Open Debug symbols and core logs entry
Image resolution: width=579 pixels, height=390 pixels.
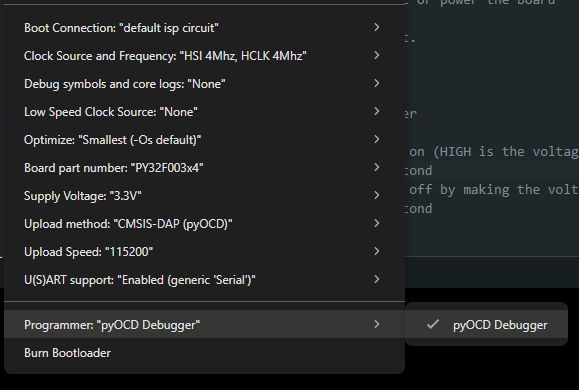204,84
